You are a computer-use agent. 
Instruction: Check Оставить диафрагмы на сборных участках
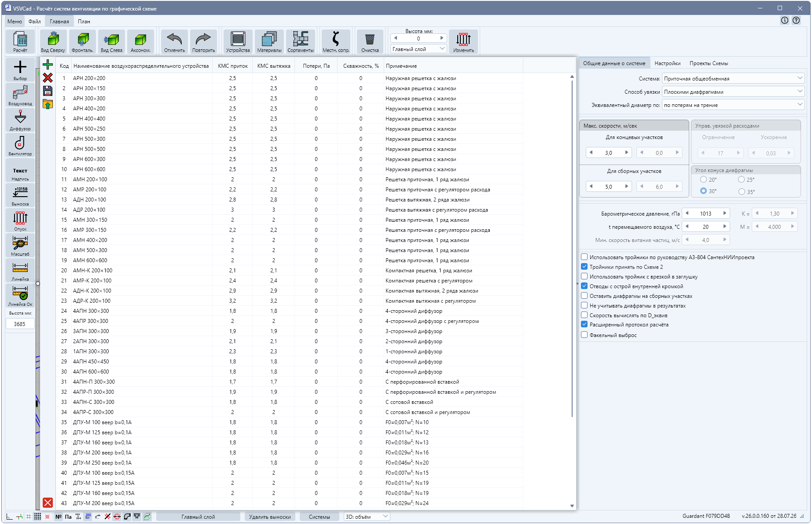pyautogui.click(x=584, y=296)
